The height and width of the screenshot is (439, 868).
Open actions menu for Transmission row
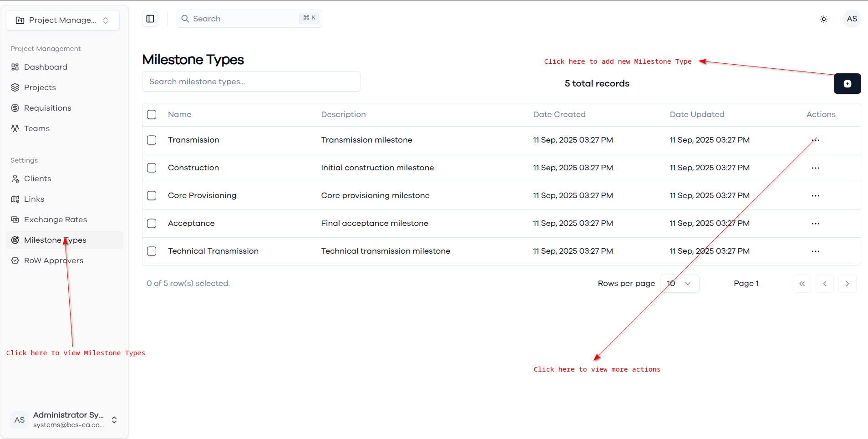[816, 140]
